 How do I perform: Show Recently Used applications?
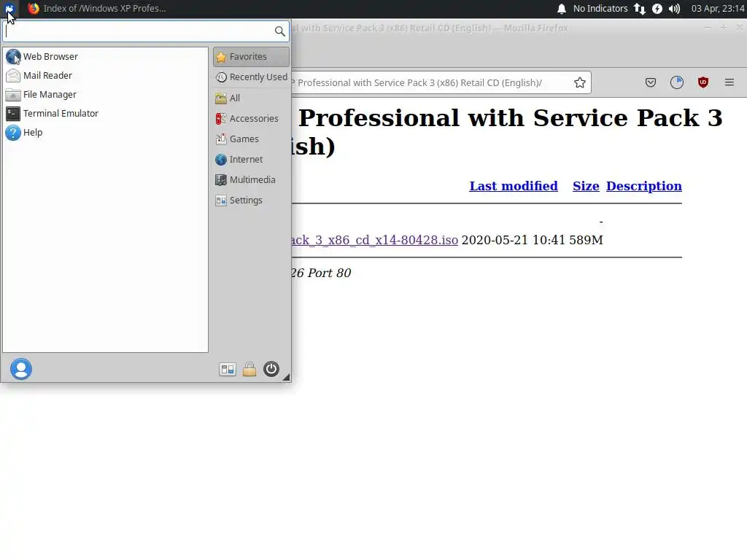(x=251, y=77)
